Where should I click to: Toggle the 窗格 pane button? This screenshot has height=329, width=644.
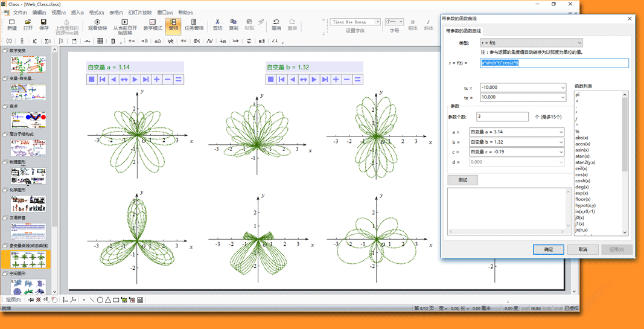tap(174, 24)
